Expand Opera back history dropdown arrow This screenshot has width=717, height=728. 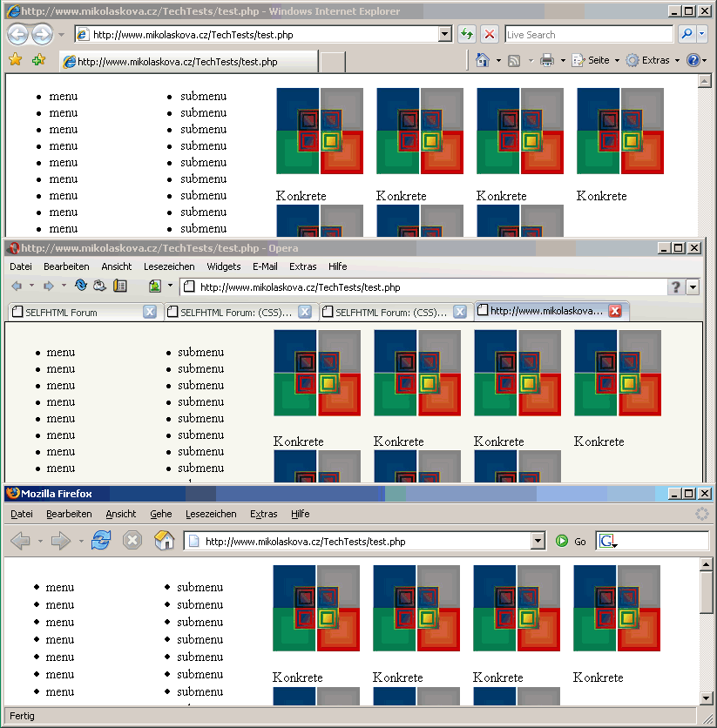tap(31, 286)
